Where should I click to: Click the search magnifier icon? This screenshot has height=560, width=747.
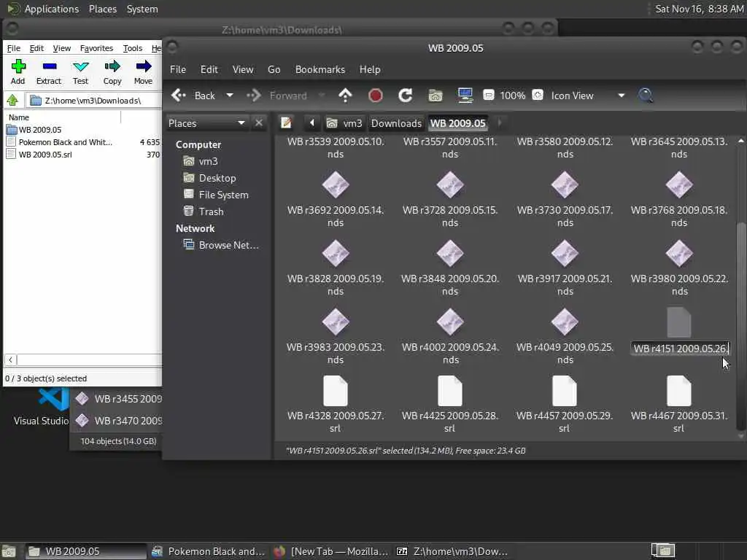(646, 96)
